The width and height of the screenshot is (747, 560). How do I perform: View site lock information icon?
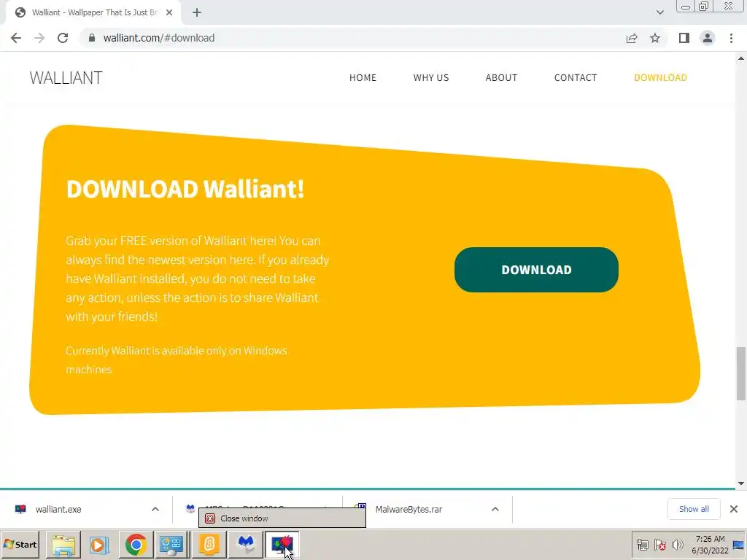point(92,38)
